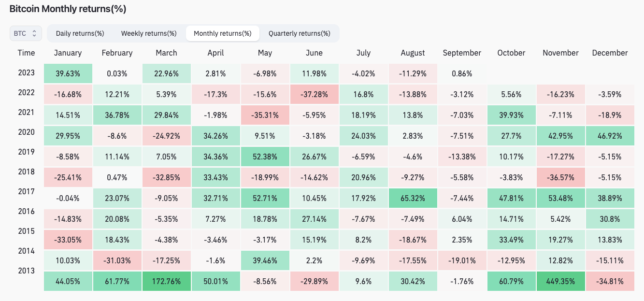Click the Time column header
Screen dimensions: 644x301
[x=26, y=53]
